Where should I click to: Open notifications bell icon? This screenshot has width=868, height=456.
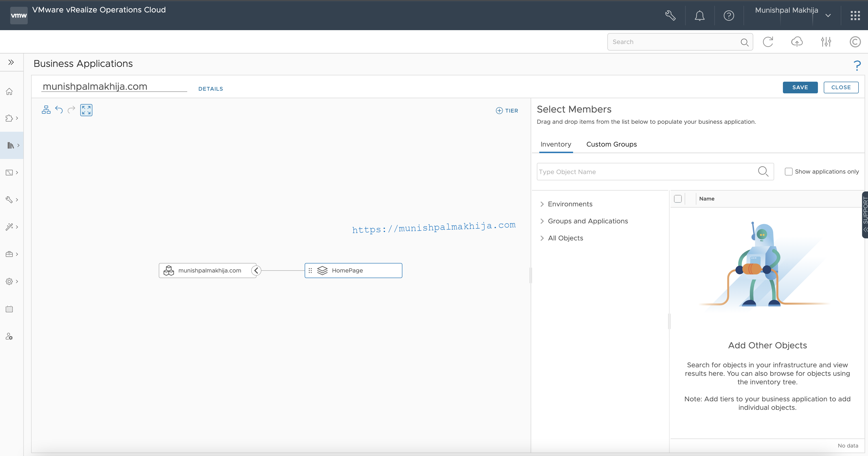pos(700,16)
